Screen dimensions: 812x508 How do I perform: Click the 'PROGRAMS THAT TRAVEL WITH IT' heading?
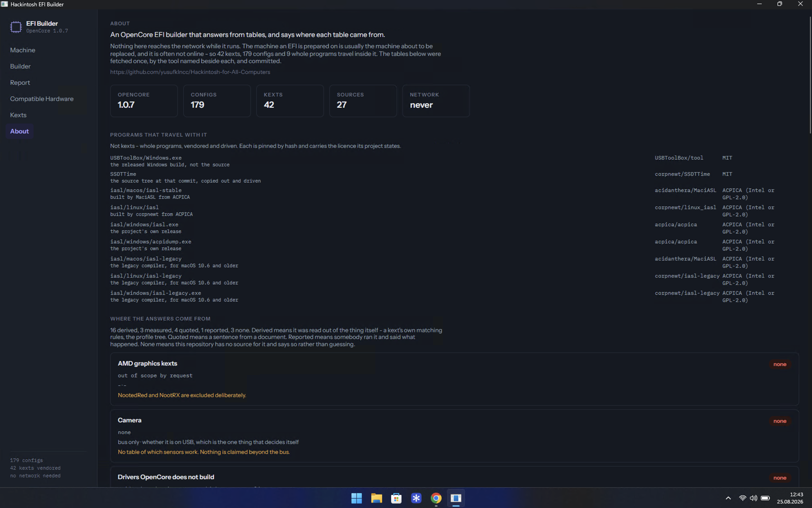(x=158, y=135)
